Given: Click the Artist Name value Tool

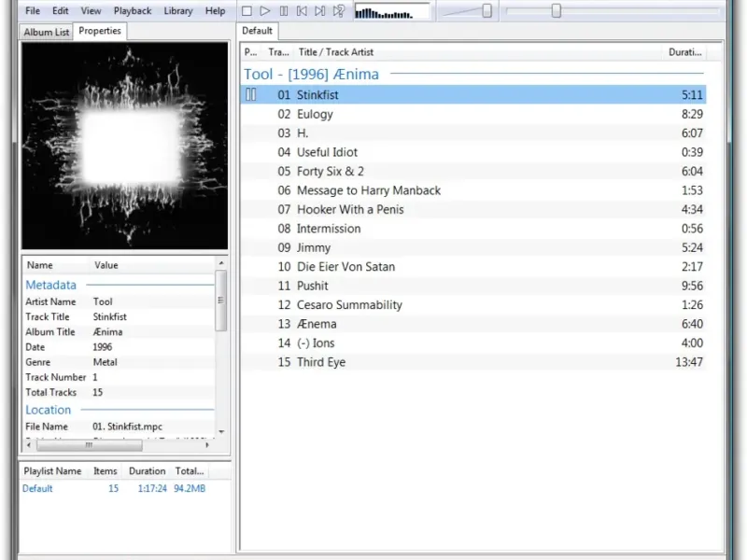Looking at the screenshot, I should pos(103,301).
